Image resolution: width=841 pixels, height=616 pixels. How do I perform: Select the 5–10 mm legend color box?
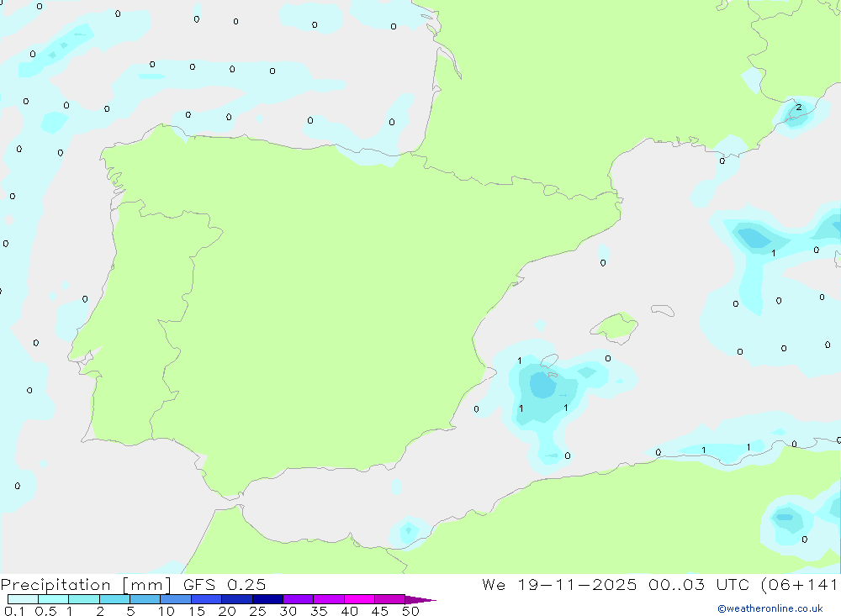[x=145, y=599]
